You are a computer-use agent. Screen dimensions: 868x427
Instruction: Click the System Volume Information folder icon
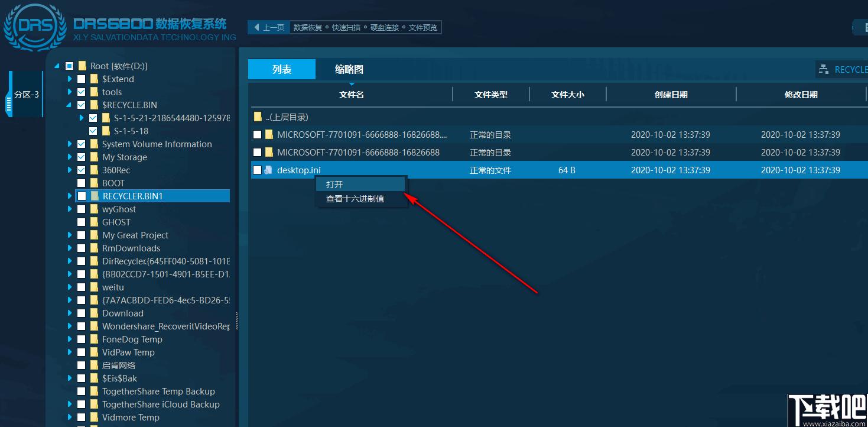click(95, 144)
